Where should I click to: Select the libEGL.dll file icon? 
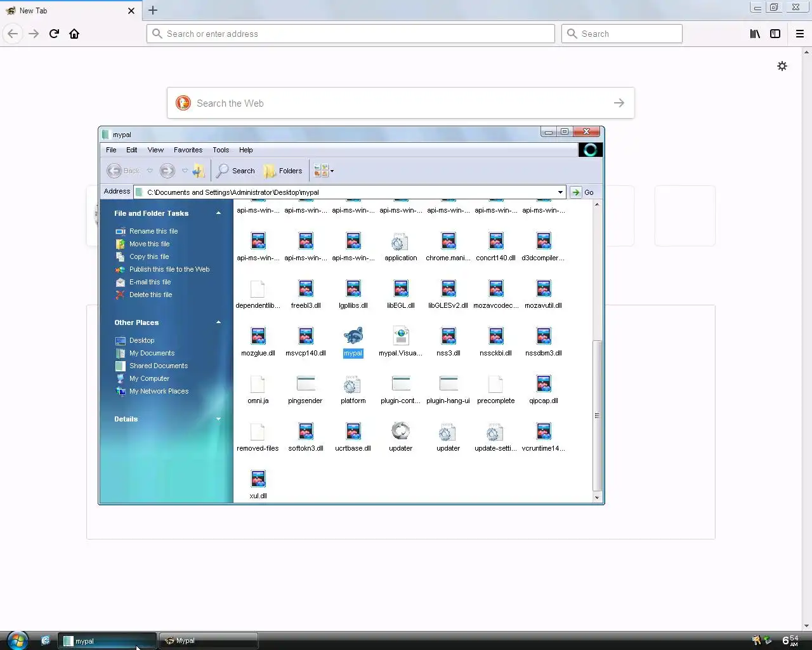[401, 288]
